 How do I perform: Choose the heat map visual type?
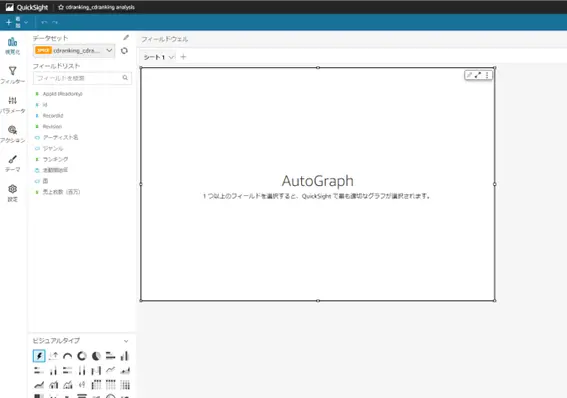125,385
